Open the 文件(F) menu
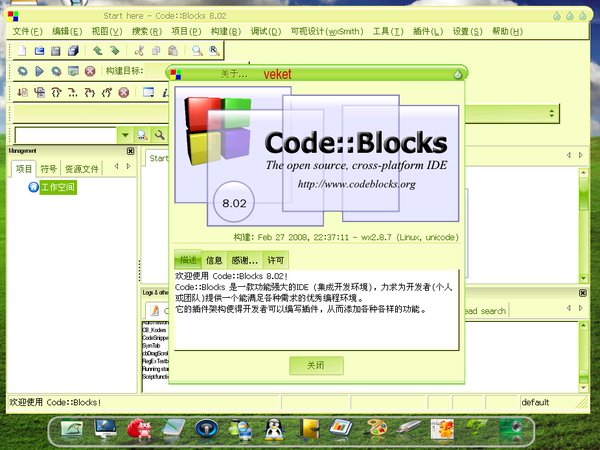The image size is (600, 450). point(27,31)
